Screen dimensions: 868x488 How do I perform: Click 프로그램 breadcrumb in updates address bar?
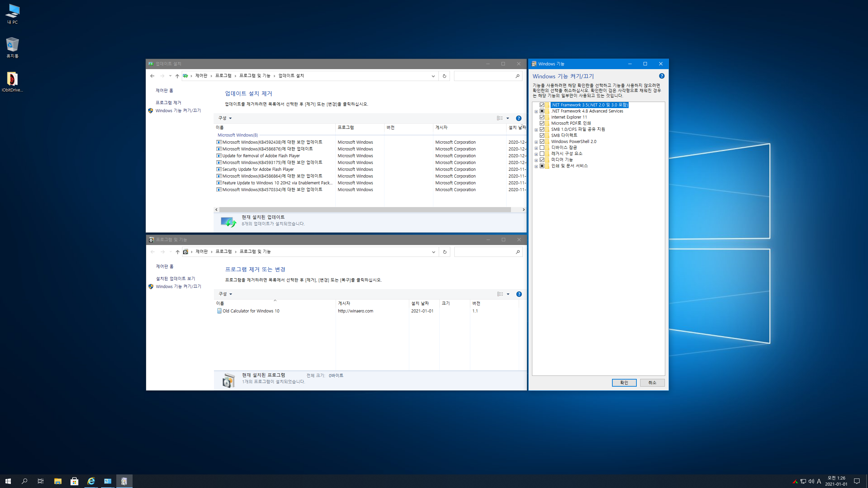tap(223, 76)
